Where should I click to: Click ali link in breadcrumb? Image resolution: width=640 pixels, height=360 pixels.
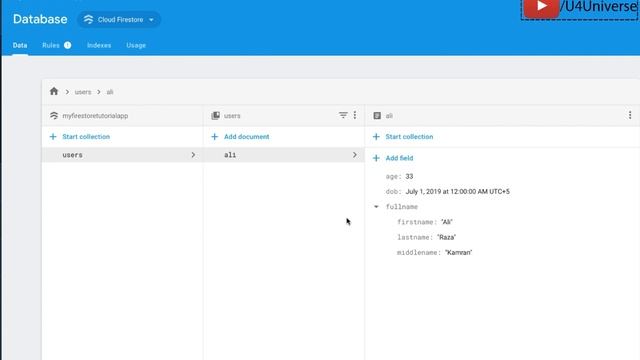[x=110, y=92]
